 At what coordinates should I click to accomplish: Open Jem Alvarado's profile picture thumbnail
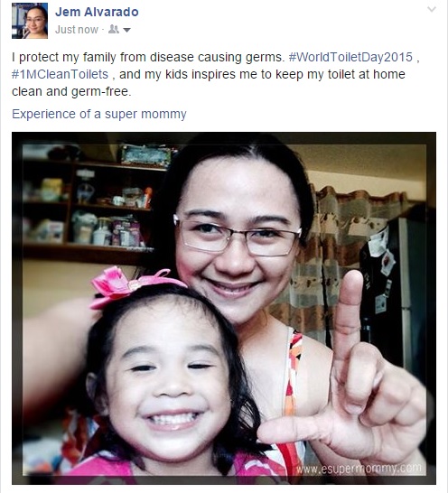click(30, 21)
